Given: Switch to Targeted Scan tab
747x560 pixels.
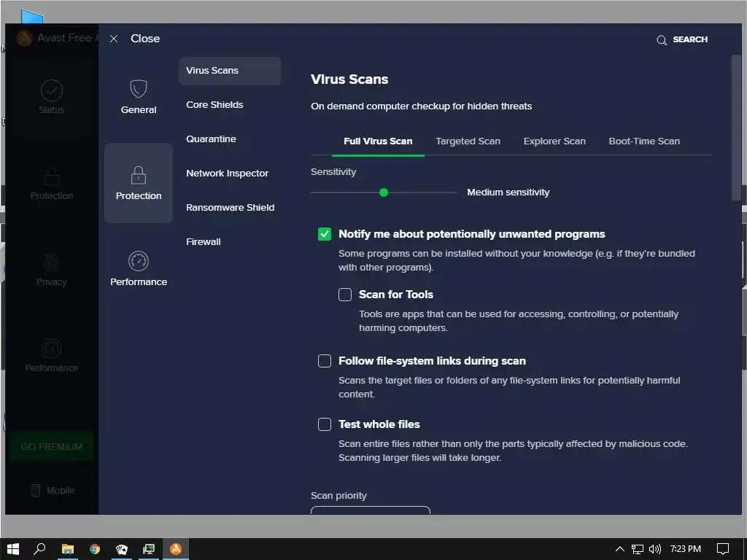Looking at the screenshot, I should click(x=468, y=141).
